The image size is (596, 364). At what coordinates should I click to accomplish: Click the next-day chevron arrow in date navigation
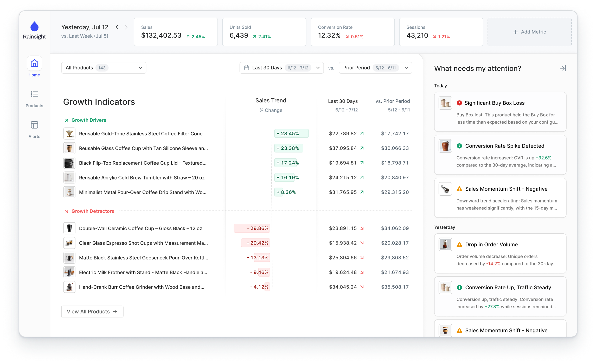[127, 27]
